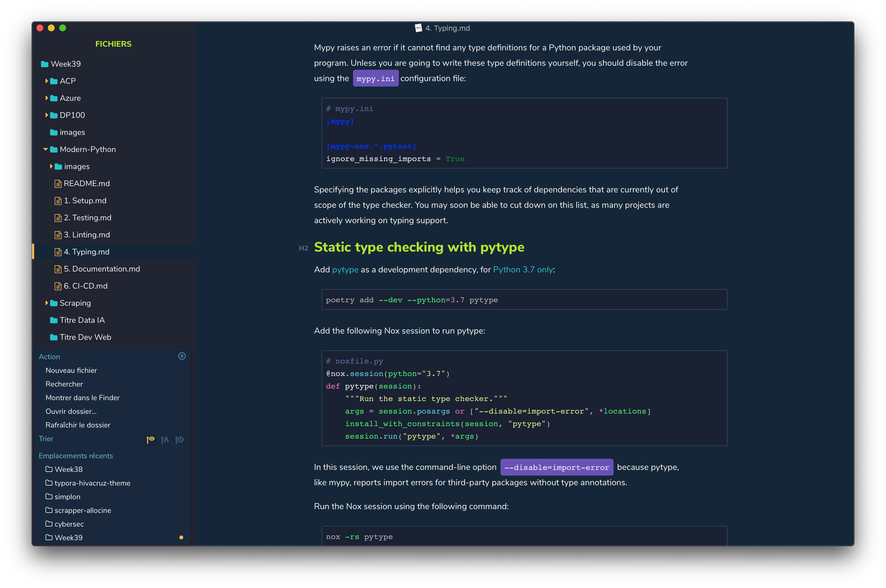Click the inline mypy.ini code span
Image resolution: width=886 pixels, height=588 pixels.
click(x=376, y=78)
